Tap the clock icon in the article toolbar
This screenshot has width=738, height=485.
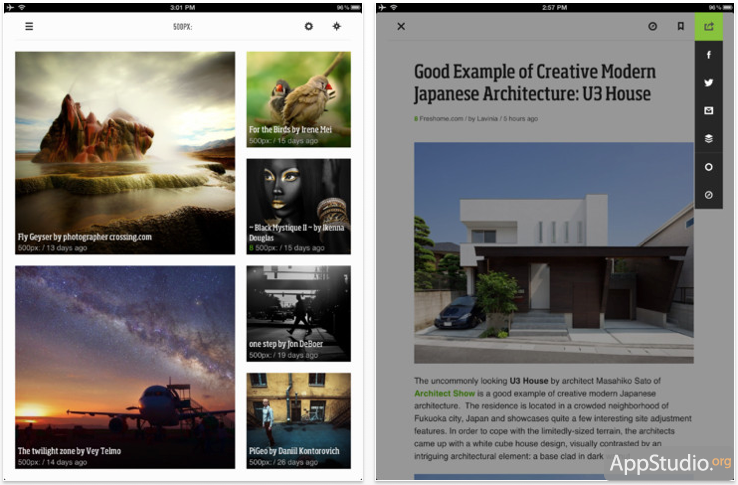click(652, 27)
